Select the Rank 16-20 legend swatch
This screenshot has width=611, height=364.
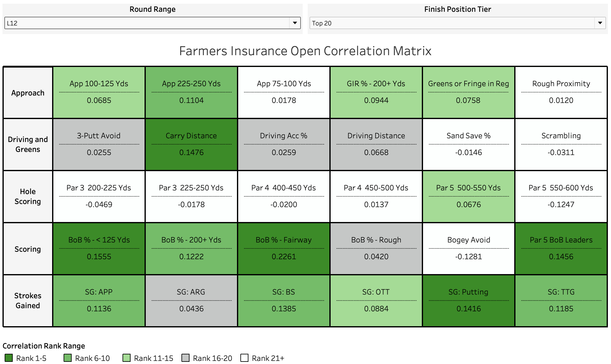pos(185,358)
